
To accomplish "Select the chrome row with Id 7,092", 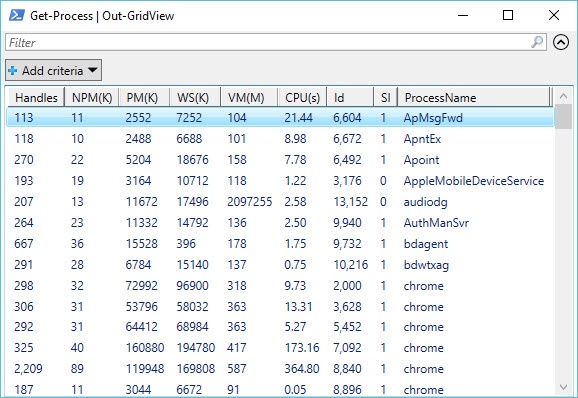I will coord(280,348).
